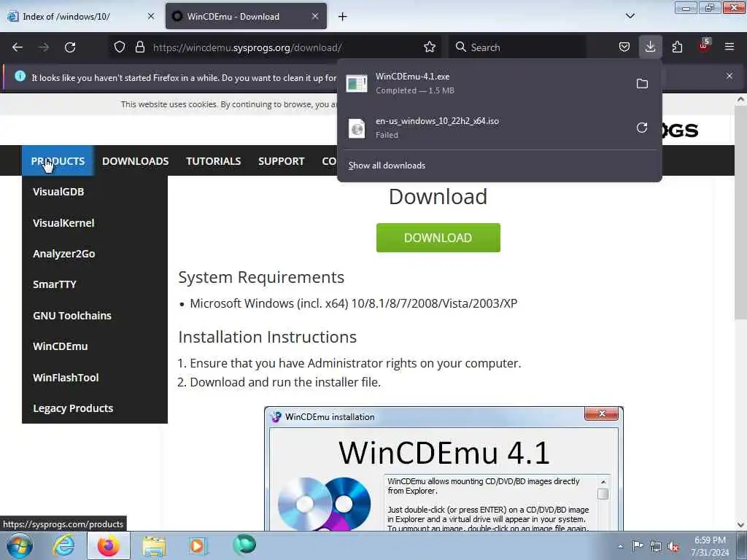
Task: Open the taskbar clock showing 6:59 PM
Action: pyautogui.click(x=710, y=546)
